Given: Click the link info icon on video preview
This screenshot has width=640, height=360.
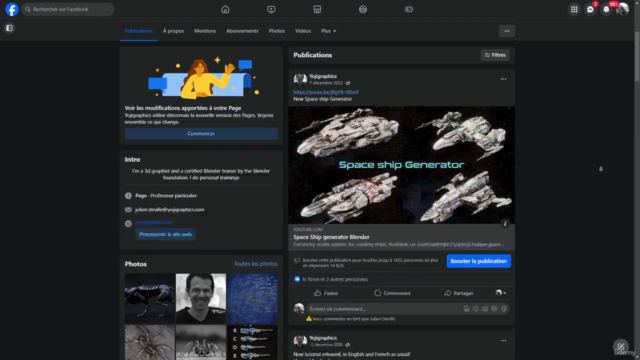Looking at the screenshot, I should click(x=505, y=223).
